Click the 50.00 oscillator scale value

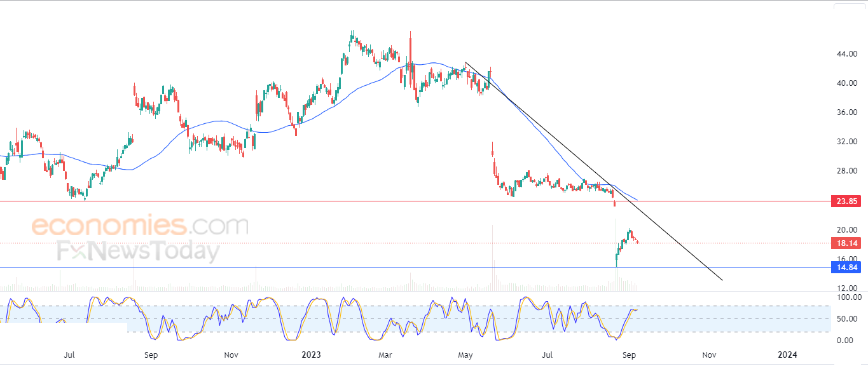pyautogui.click(x=848, y=319)
